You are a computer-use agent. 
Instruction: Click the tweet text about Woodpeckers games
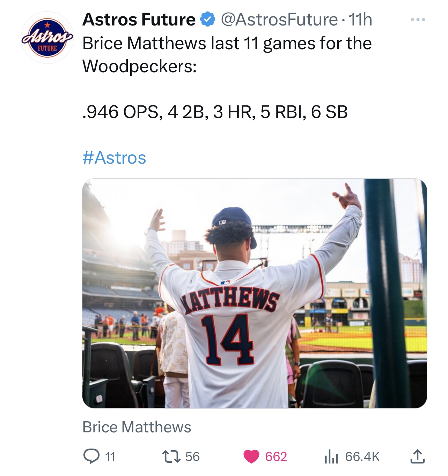pyautogui.click(x=227, y=54)
